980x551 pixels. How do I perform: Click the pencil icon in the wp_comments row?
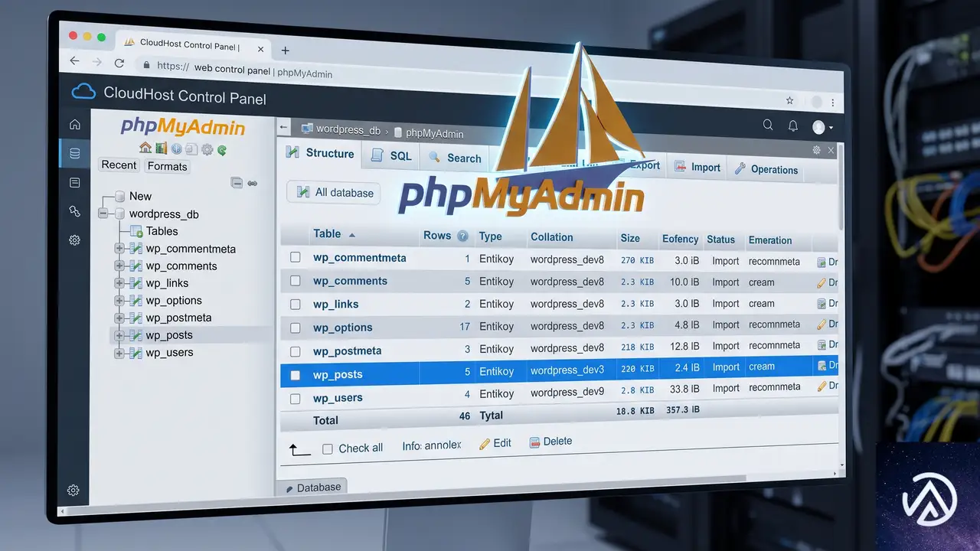(821, 283)
